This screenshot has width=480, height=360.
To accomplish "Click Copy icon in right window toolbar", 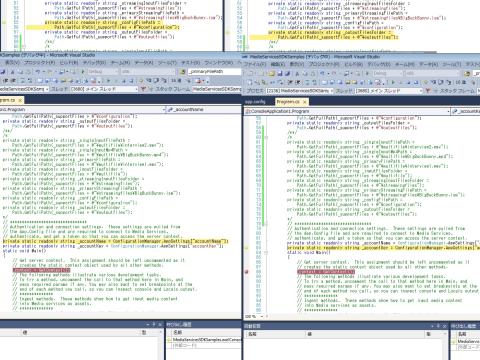I will click(x=305, y=73).
